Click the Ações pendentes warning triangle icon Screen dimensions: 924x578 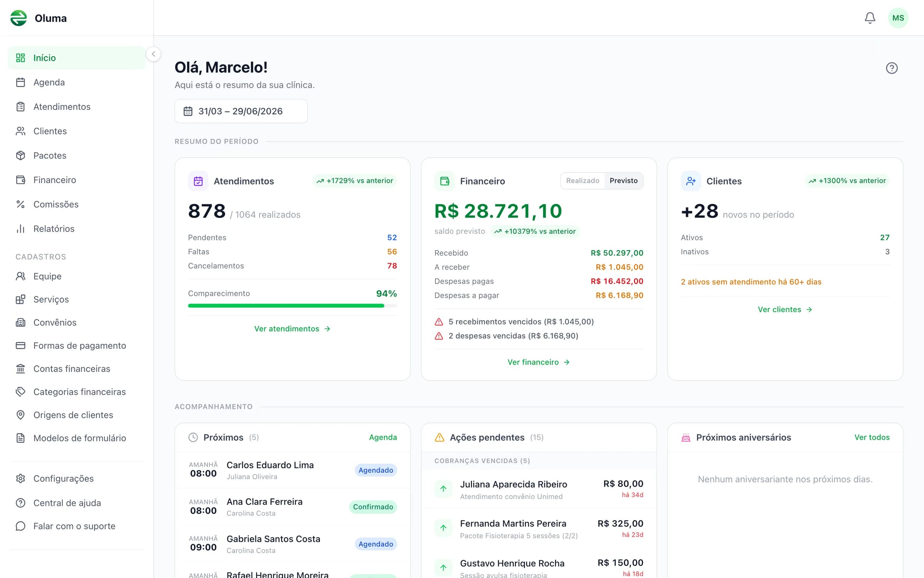(x=439, y=437)
